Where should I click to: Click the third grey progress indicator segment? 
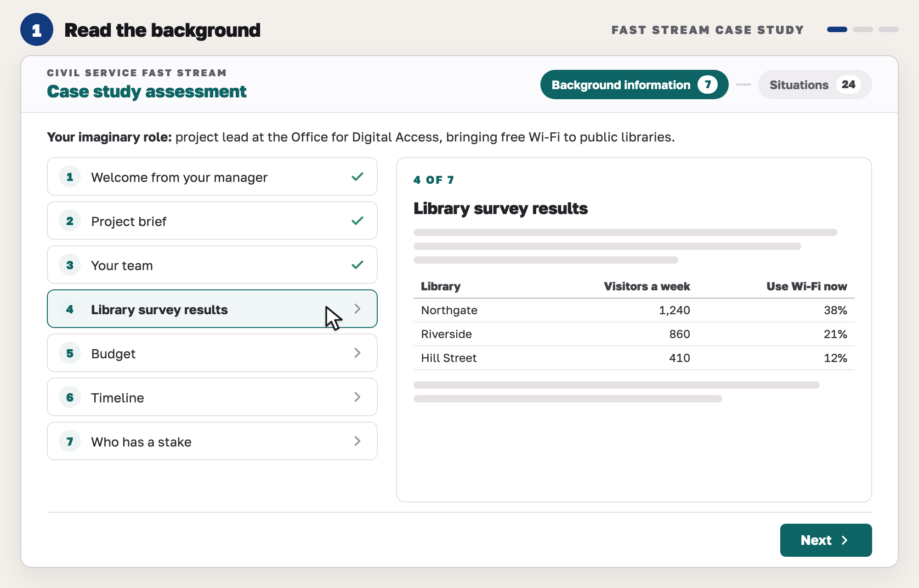[x=889, y=29]
